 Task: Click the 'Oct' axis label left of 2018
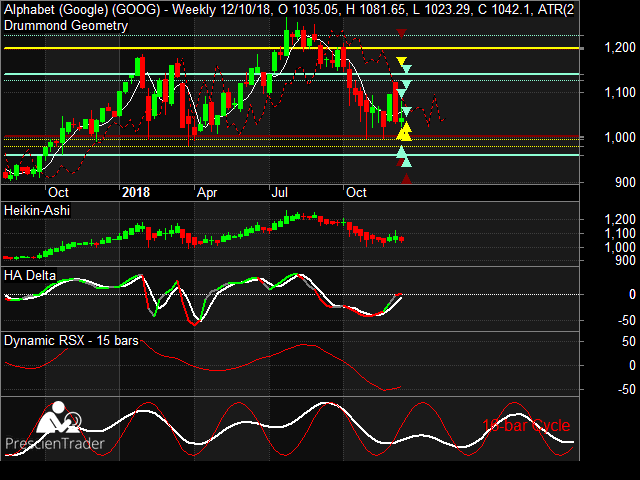pyautogui.click(x=58, y=192)
